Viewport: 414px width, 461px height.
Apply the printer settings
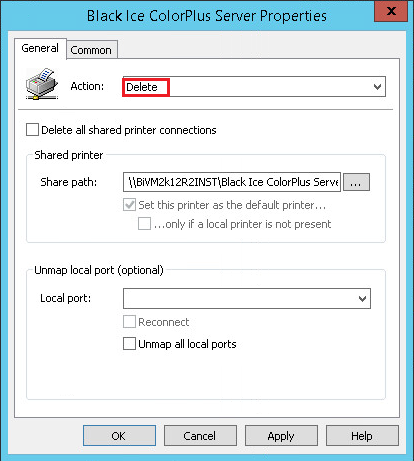[281, 436]
